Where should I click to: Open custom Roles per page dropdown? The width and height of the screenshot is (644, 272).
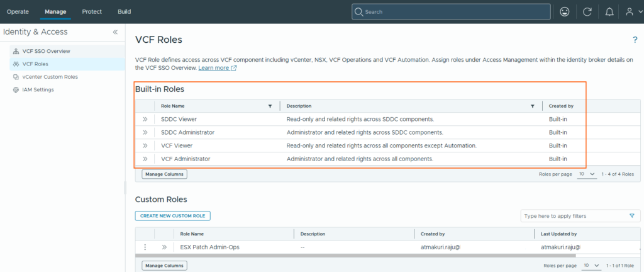pyautogui.click(x=591, y=266)
